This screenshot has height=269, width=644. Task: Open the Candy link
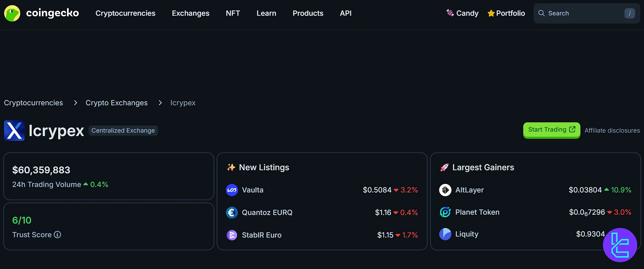pos(467,13)
